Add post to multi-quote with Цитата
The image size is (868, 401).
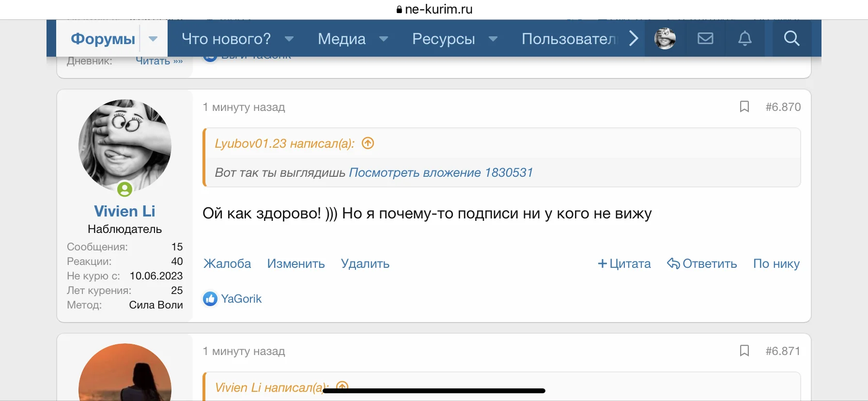click(x=624, y=263)
